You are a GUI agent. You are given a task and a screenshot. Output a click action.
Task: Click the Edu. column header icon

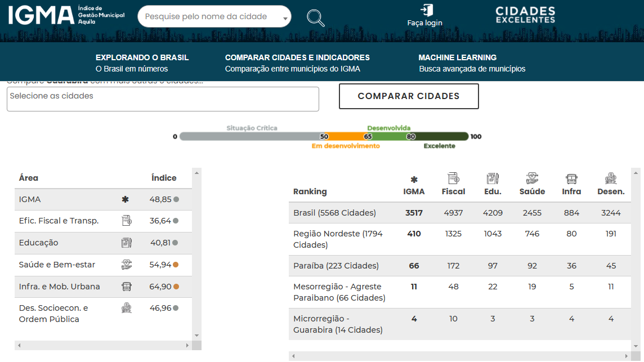click(x=493, y=178)
